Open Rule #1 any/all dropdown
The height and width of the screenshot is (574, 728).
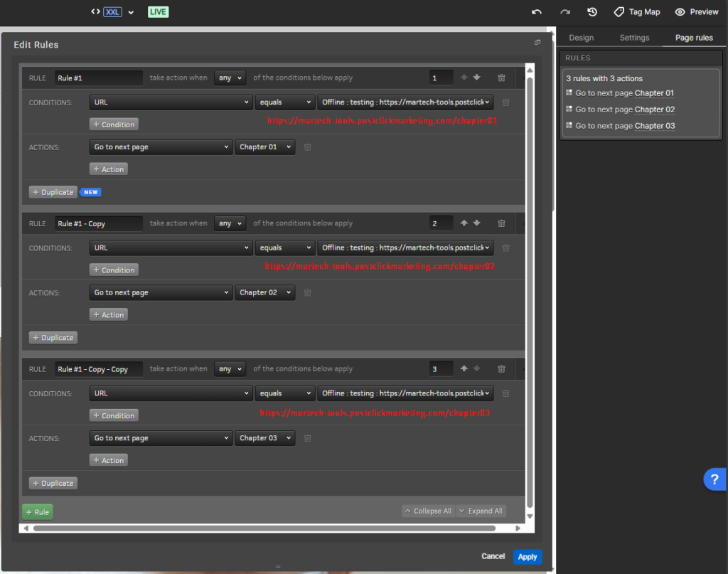230,78
